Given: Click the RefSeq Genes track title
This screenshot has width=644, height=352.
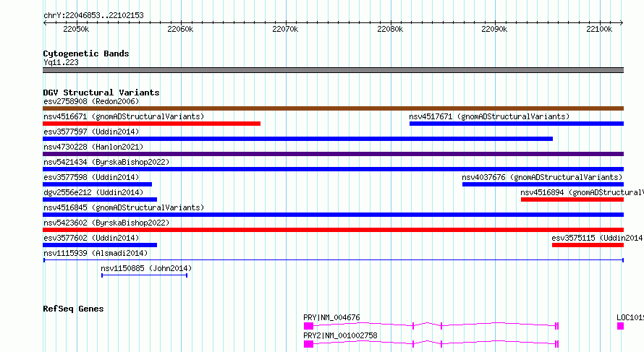Looking at the screenshot, I should point(73,309).
